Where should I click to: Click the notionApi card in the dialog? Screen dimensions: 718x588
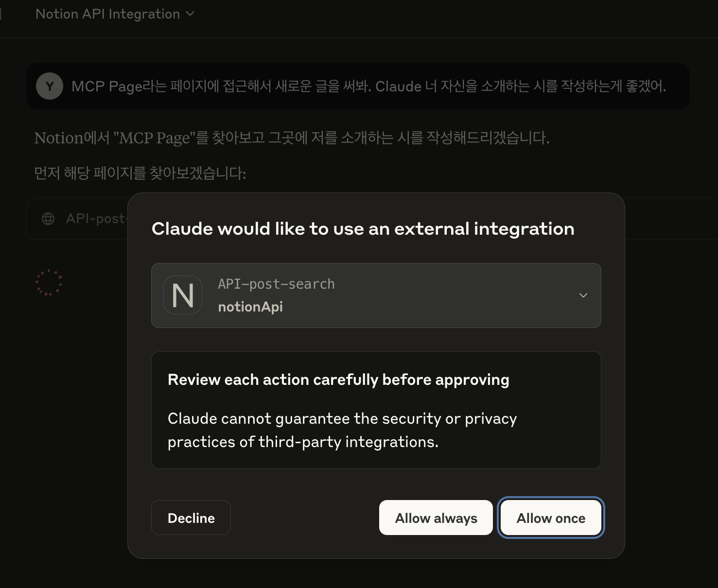(376, 295)
